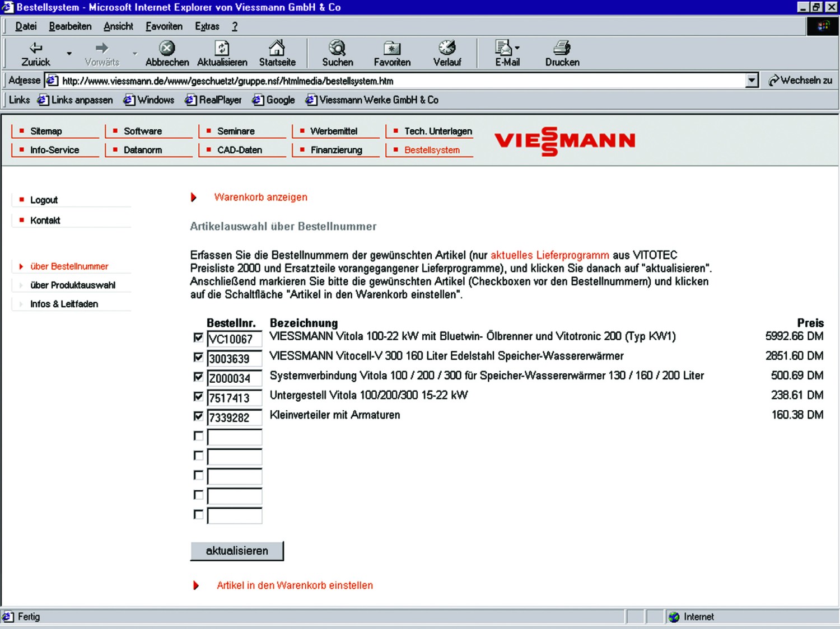
Task: Click the Internet zone globe icon
Action: [x=674, y=617]
